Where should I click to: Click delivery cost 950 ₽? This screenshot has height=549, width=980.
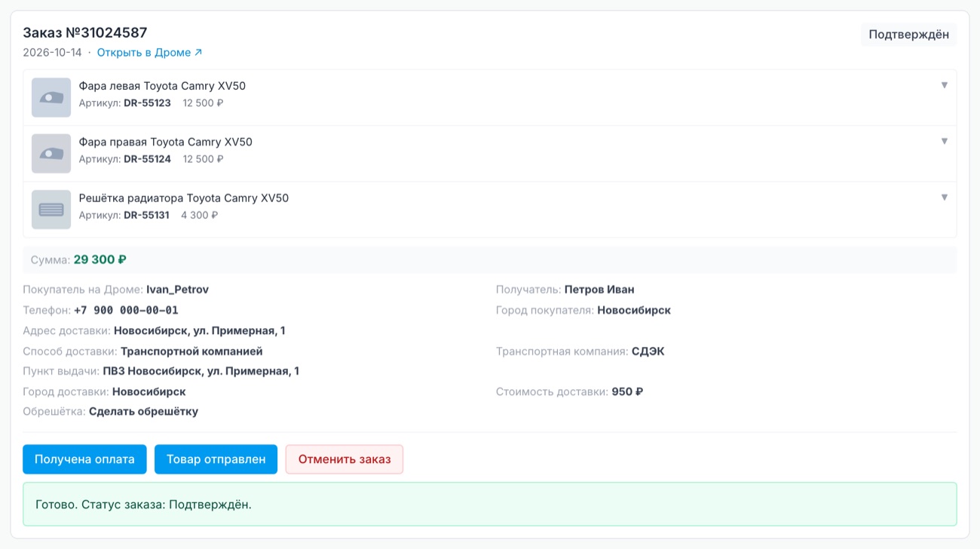pos(627,392)
